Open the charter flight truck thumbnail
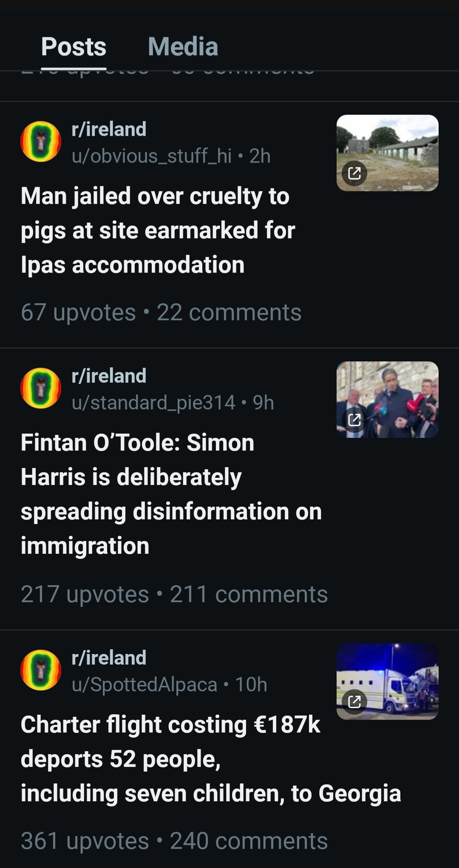 tap(387, 682)
